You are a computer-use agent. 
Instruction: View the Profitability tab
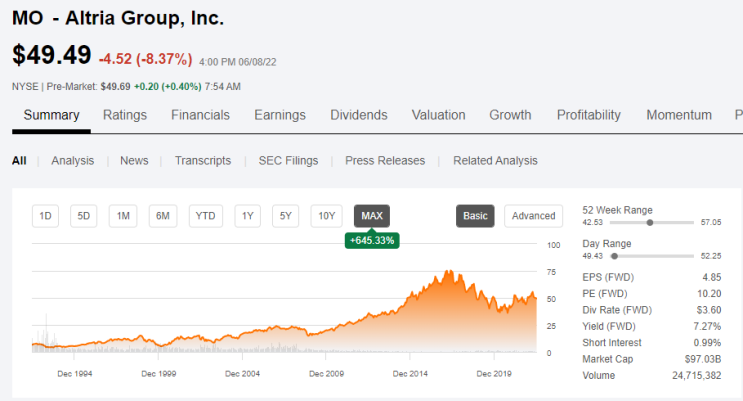click(589, 115)
